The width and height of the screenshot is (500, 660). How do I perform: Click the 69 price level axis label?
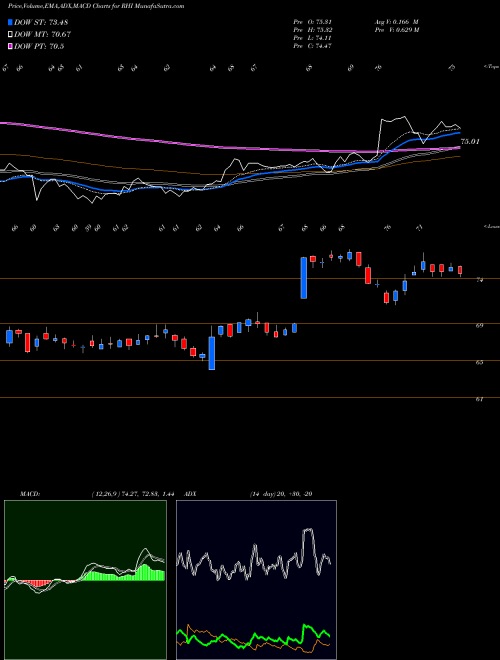[x=479, y=325]
